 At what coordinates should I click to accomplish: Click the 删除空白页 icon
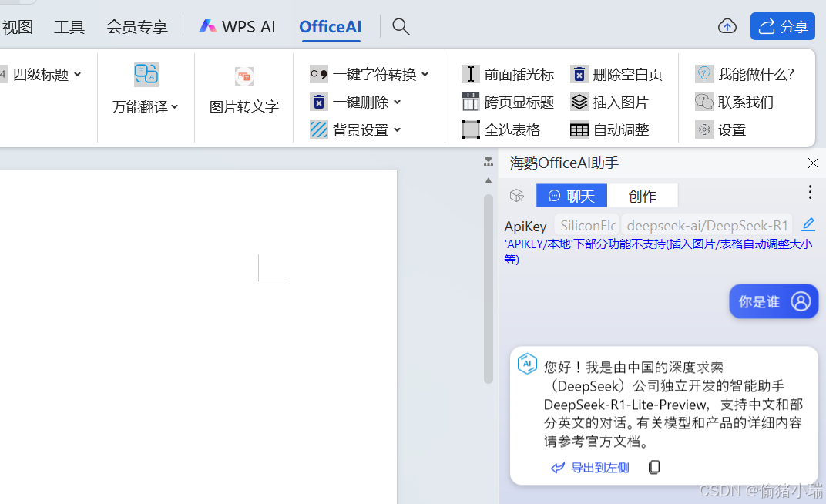579,74
